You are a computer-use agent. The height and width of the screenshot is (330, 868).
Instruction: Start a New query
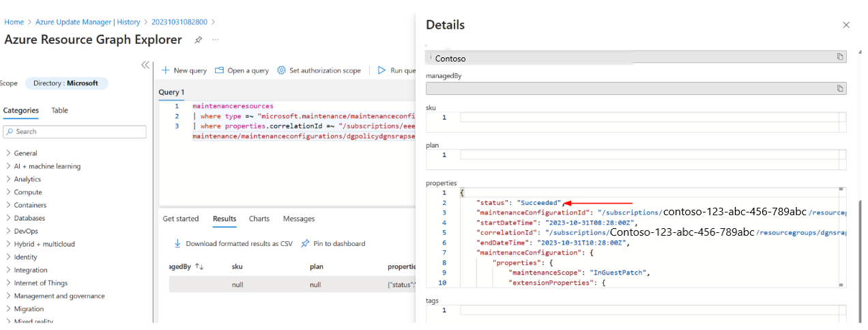pyautogui.click(x=184, y=70)
